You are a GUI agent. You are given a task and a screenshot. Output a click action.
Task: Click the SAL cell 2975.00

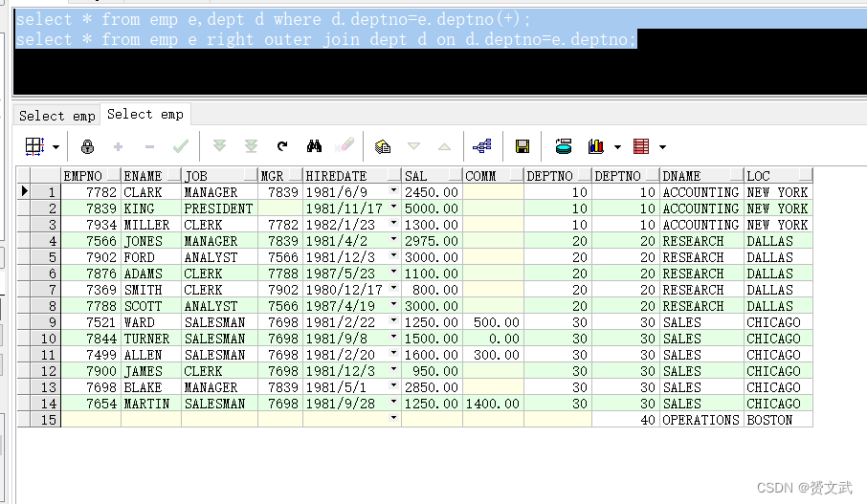pyautogui.click(x=432, y=241)
